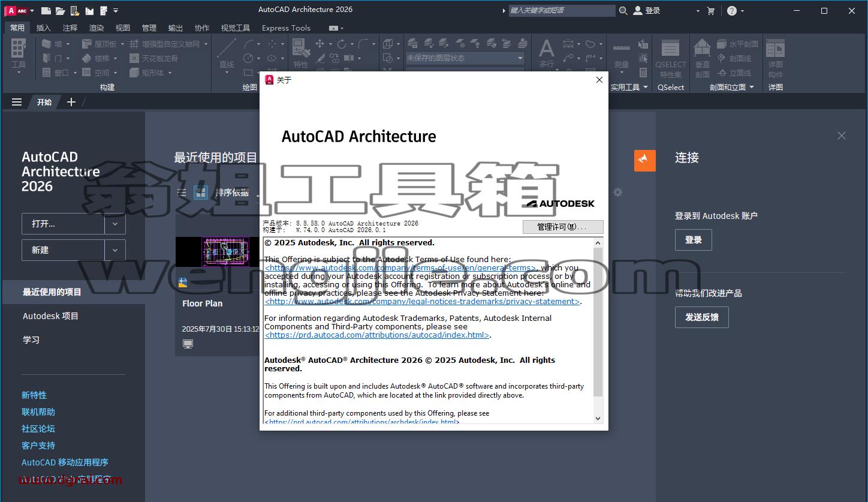868x502 pixels.
Task: Open the general-terms hyperlink in About dialog
Action: coord(400,268)
